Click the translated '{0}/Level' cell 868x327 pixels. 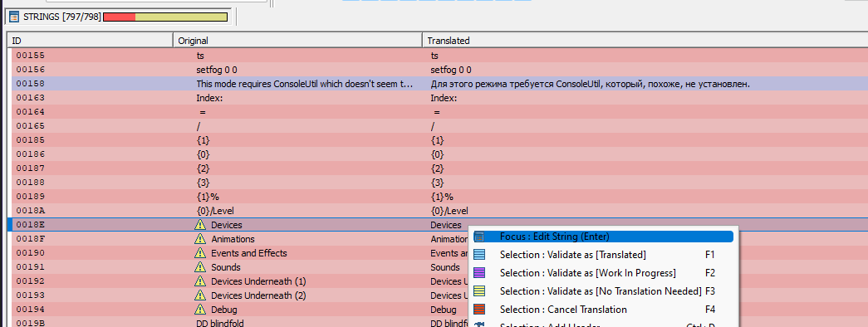[x=449, y=211]
